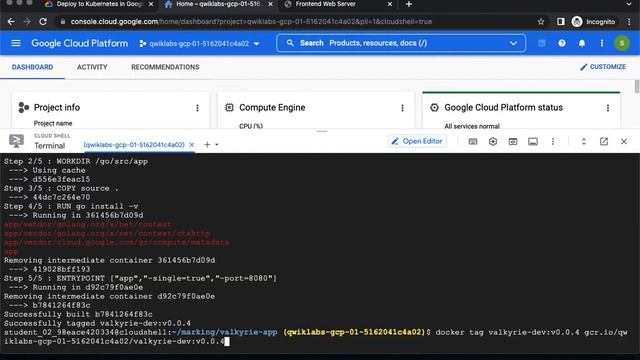640x360 pixels.
Task: Open the Cloud Shell session information monitor icon
Action: coord(533,142)
